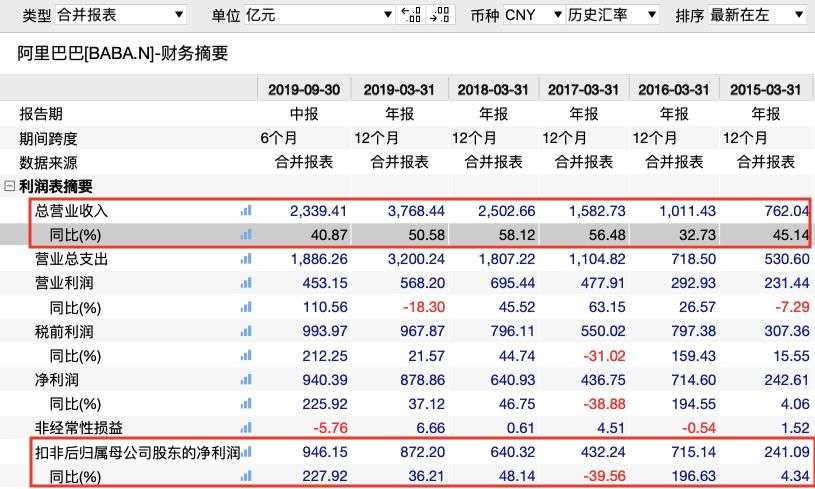The height and width of the screenshot is (489, 815).
Task: Select the 净利润 row label
Action: coord(57,379)
